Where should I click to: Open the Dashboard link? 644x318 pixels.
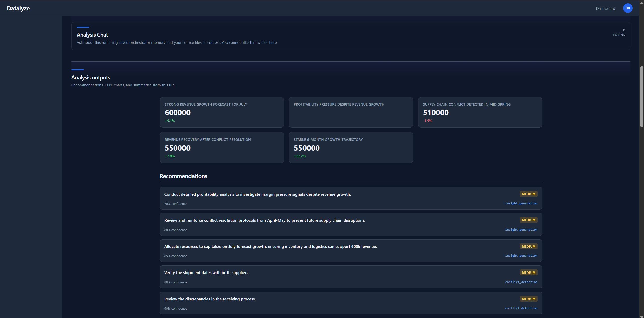coord(605,8)
